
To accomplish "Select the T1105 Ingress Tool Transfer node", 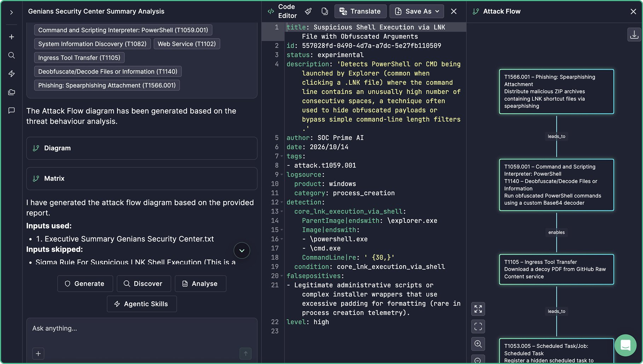I will coord(556,269).
